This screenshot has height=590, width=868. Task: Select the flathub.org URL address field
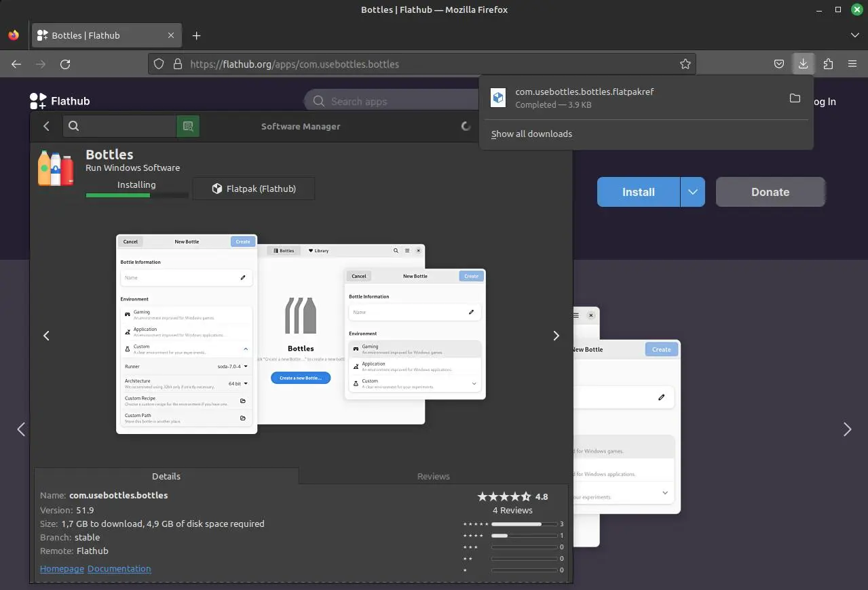421,64
